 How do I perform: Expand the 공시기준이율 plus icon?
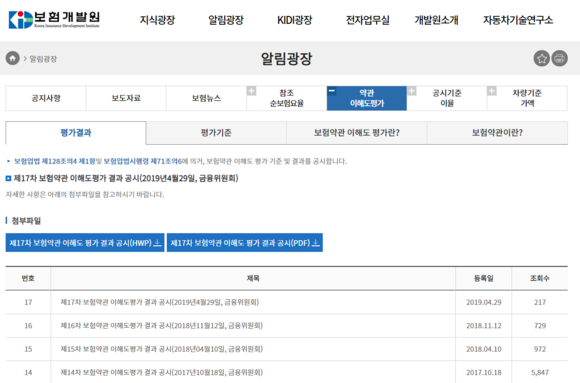tap(412, 91)
